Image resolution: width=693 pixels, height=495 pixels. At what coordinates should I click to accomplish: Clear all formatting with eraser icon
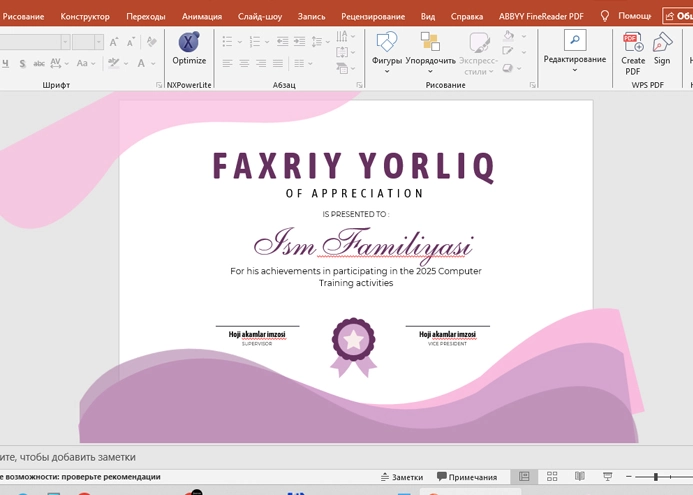[152, 42]
